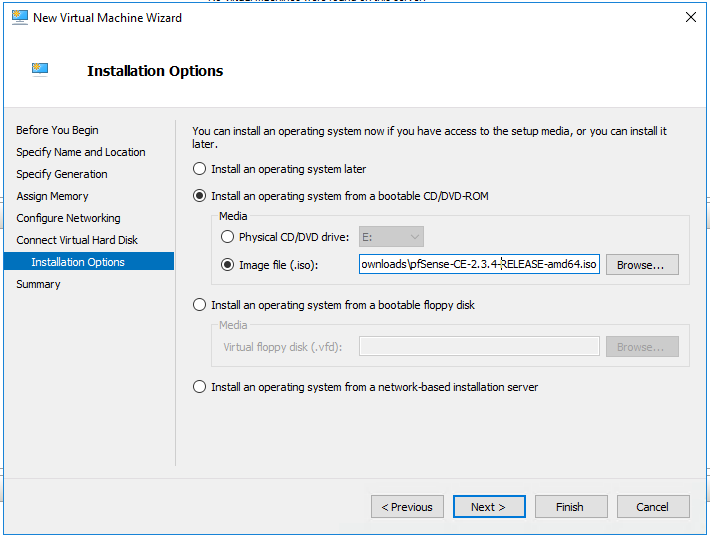Choose install from bootable CD/DVD-ROM option

tap(200, 196)
